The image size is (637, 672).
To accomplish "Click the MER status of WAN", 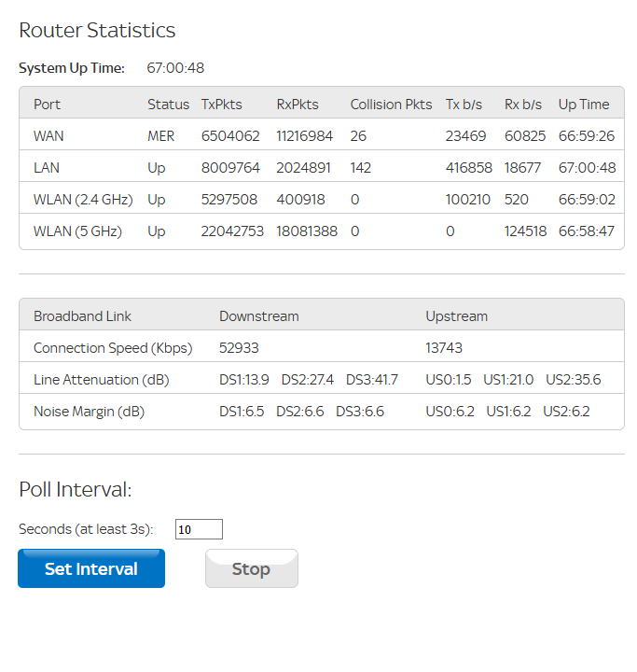I will click(160, 136).
